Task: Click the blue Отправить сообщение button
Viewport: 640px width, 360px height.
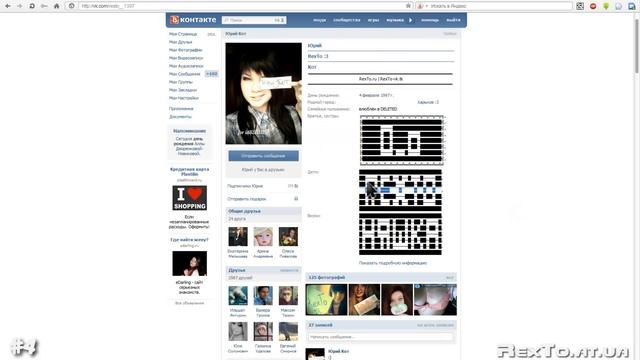Action: point(263,156)
